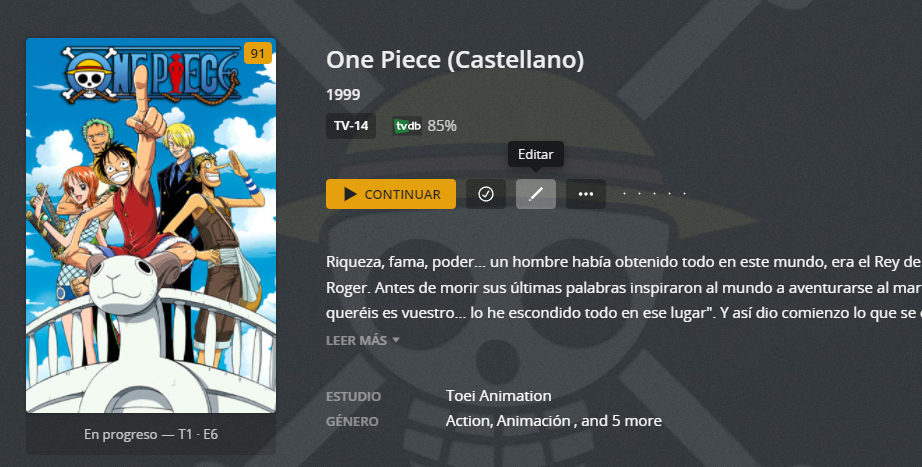Click the arrow beside LEER MÁS

tap(396, 340)
